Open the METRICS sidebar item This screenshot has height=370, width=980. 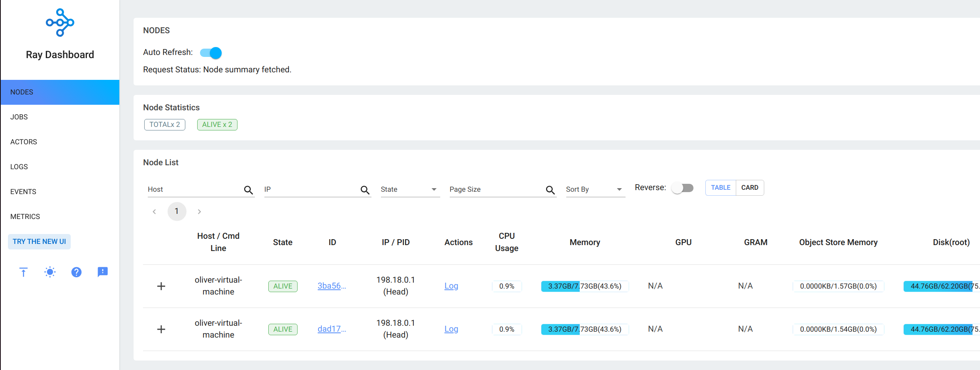(x=60, y=217)
